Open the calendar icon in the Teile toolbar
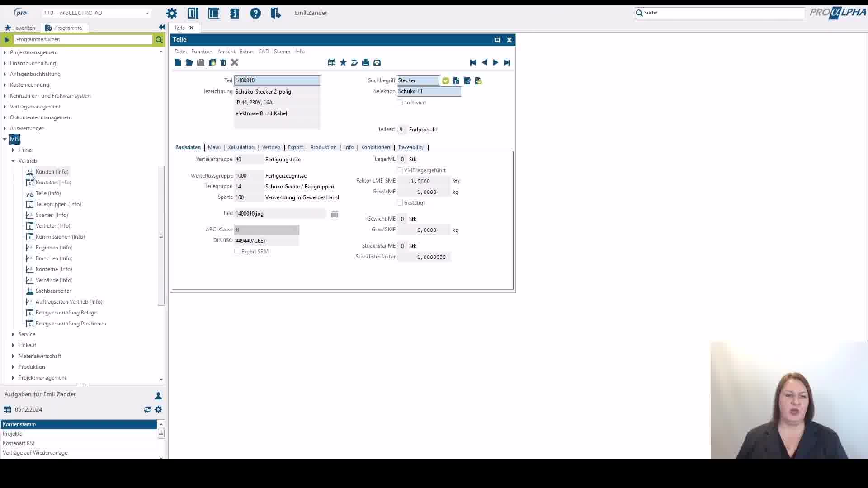 point(332,63)
